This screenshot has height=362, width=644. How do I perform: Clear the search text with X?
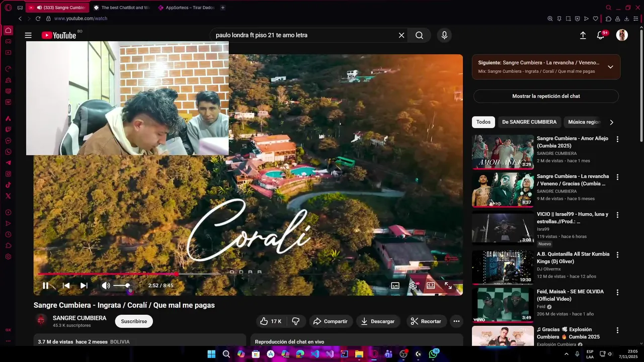[401, 35]
